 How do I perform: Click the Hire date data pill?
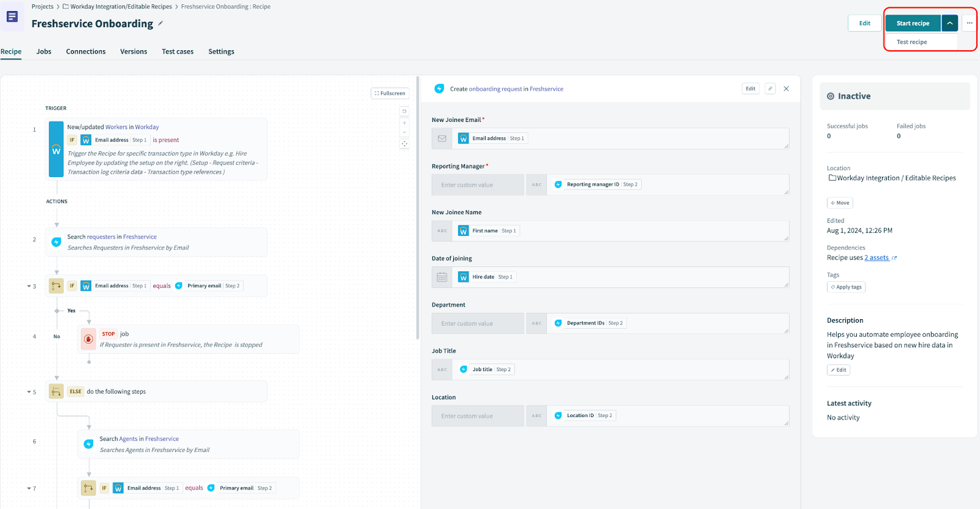tap(487, 277)
